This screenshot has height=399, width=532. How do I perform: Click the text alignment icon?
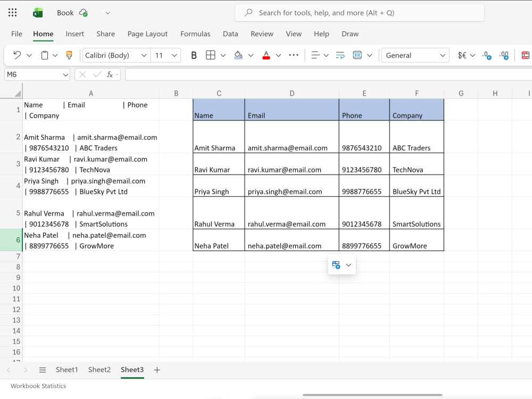point(315,55)
